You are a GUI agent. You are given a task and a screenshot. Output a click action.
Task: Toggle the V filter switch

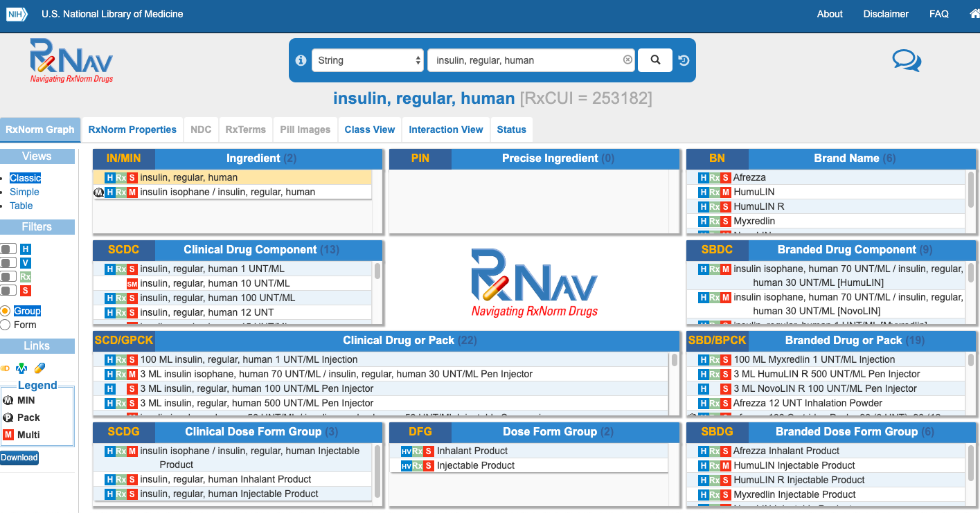tap(8, 262)
